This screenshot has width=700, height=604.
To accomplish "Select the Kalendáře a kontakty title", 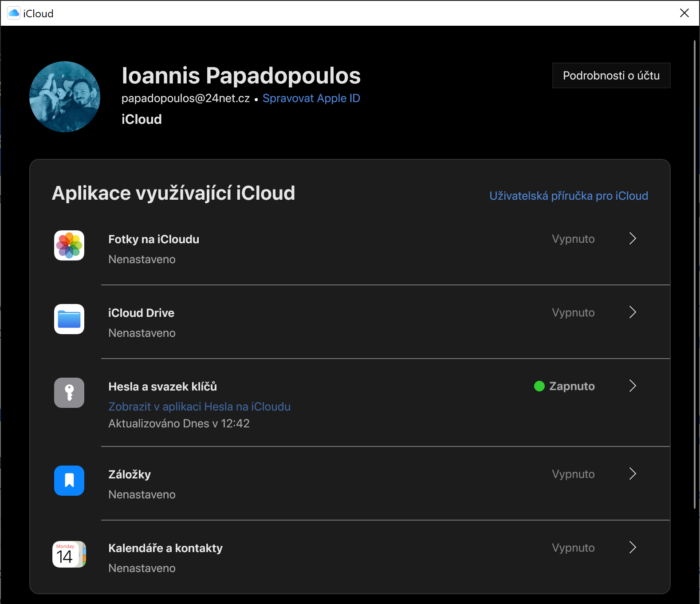I will click(165, 548).
